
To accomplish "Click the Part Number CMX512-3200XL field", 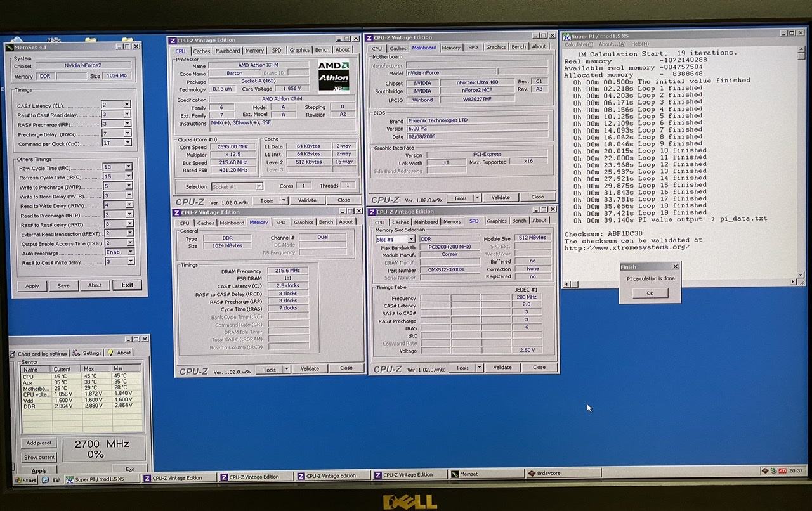I will [x=449, y=271].
